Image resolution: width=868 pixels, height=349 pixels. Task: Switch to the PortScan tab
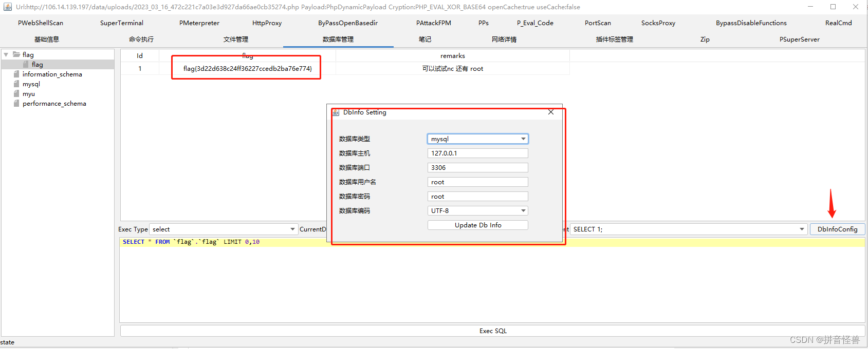(598, 23)
